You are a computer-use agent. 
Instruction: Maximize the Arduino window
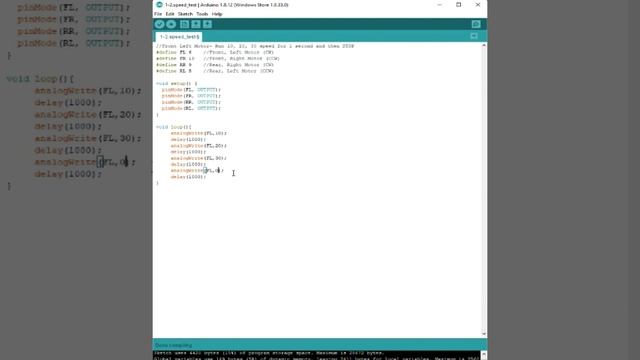click(x=458, y=4)
